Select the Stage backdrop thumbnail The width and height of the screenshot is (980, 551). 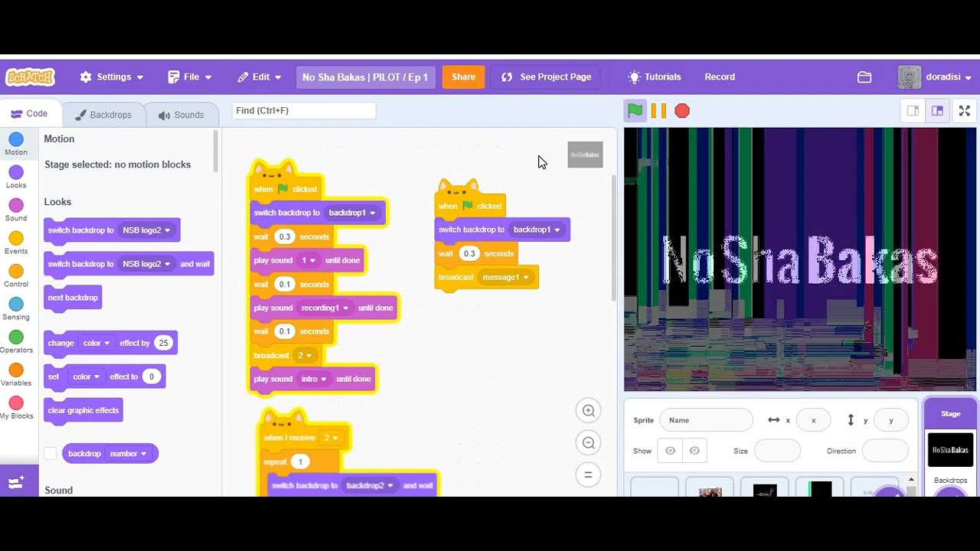[950, 450]
